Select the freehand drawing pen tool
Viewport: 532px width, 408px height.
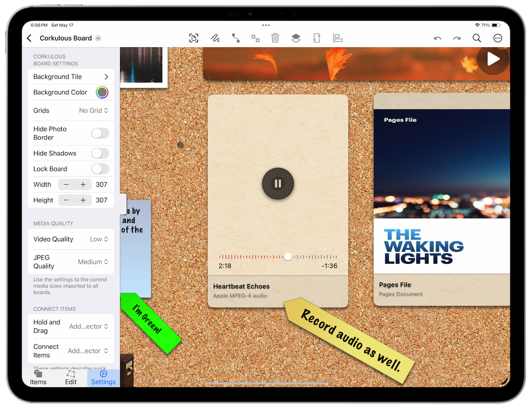click(215, 38)
